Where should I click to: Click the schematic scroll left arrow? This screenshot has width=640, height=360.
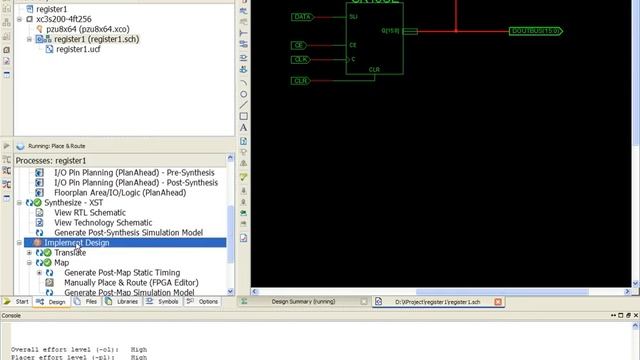click(x=255, y=292)
